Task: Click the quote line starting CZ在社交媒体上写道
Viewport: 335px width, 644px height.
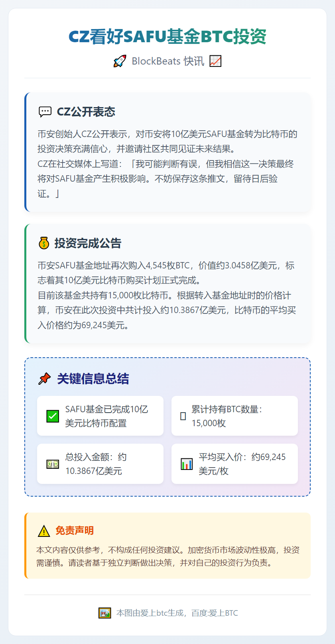Action: (x=166, y=179)
